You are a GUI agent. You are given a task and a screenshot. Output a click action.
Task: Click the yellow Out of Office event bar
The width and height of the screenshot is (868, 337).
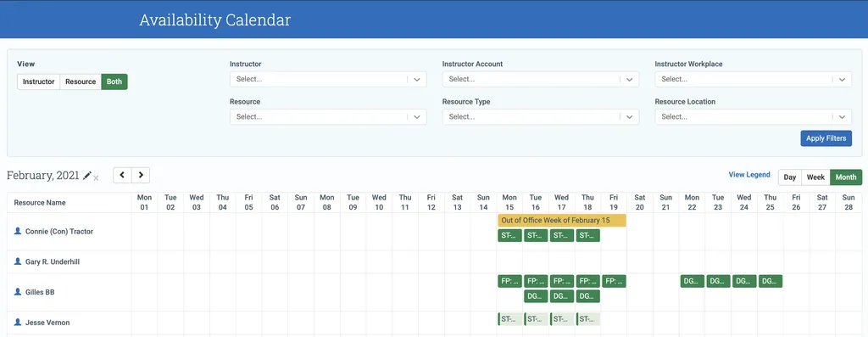coord(562,220)
